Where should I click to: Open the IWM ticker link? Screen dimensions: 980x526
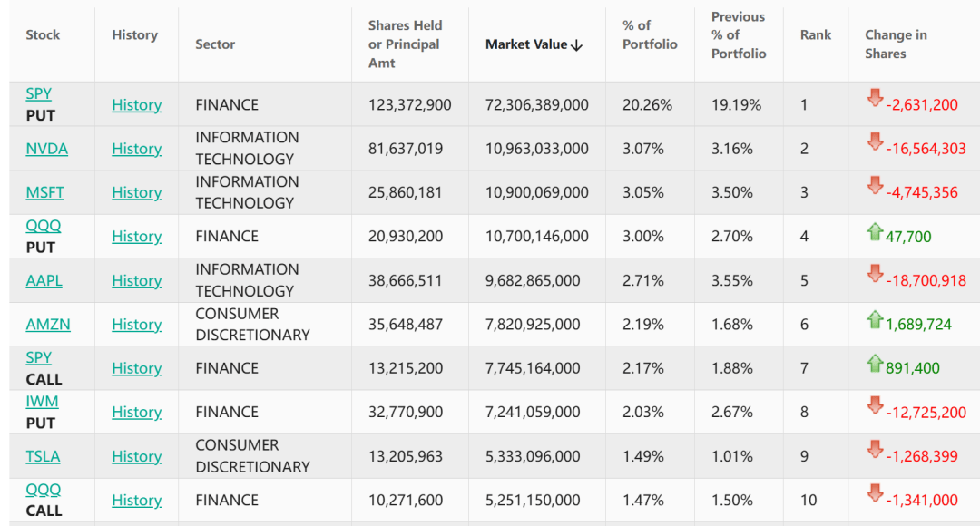pyautogui.click(x=41, y=401)
